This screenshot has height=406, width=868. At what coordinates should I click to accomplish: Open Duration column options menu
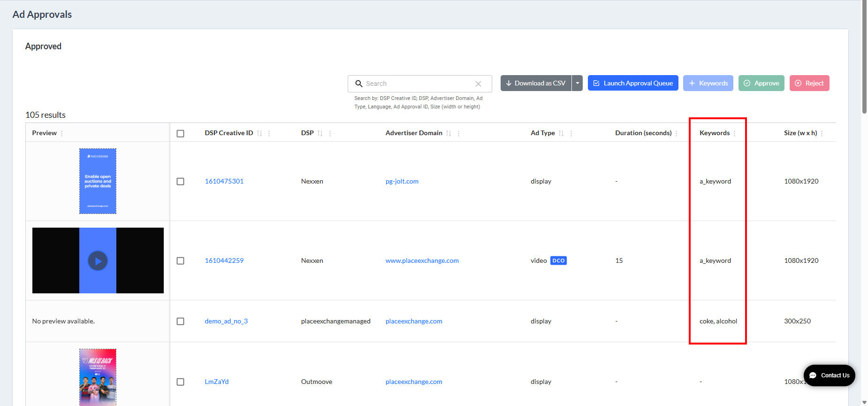tap(677, 133)
